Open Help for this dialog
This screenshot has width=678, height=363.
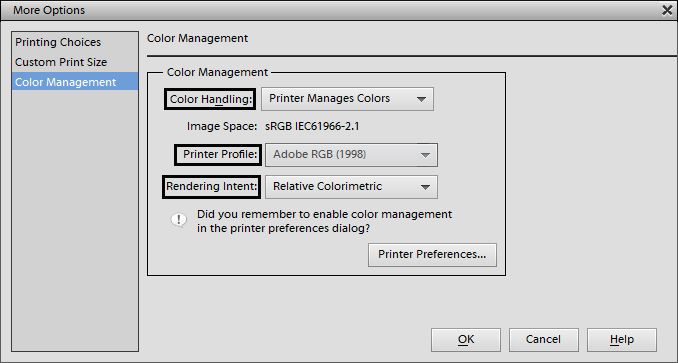622,340
